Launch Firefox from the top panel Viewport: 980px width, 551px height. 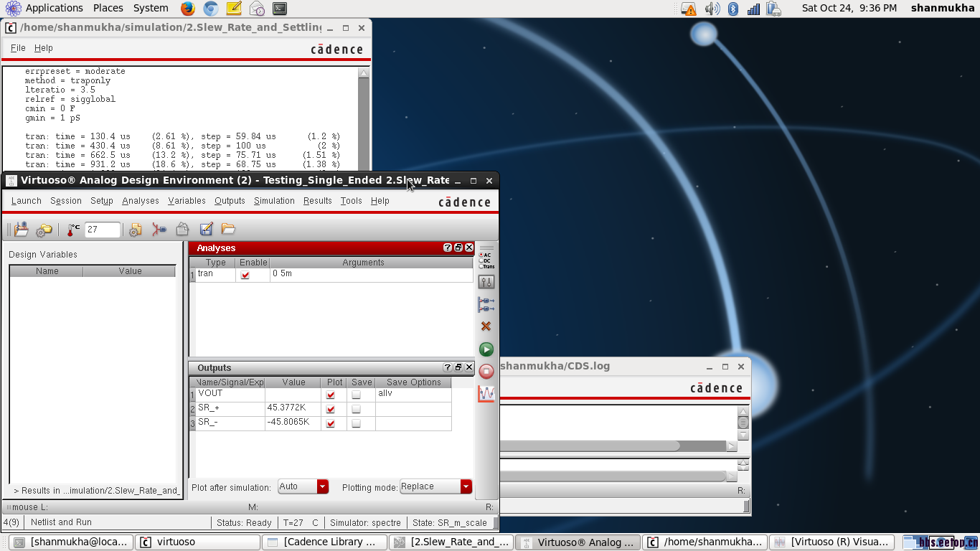188,9
